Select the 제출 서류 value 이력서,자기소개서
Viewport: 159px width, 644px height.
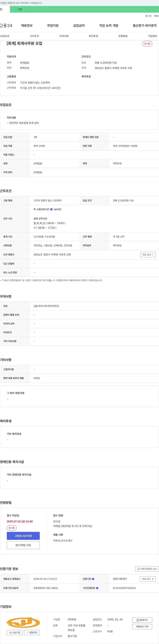click(x=63, y=541)
